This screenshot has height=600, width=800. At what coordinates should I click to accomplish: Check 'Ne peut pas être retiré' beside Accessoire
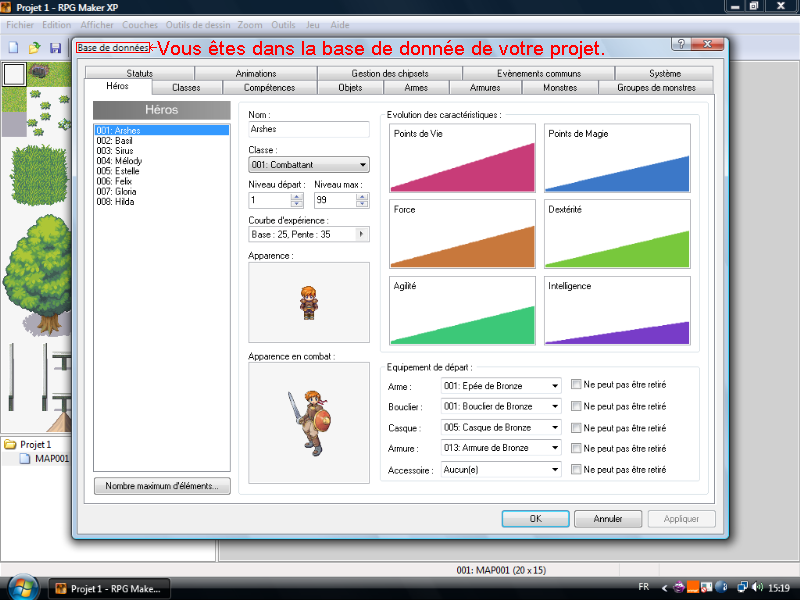[575, 469]
